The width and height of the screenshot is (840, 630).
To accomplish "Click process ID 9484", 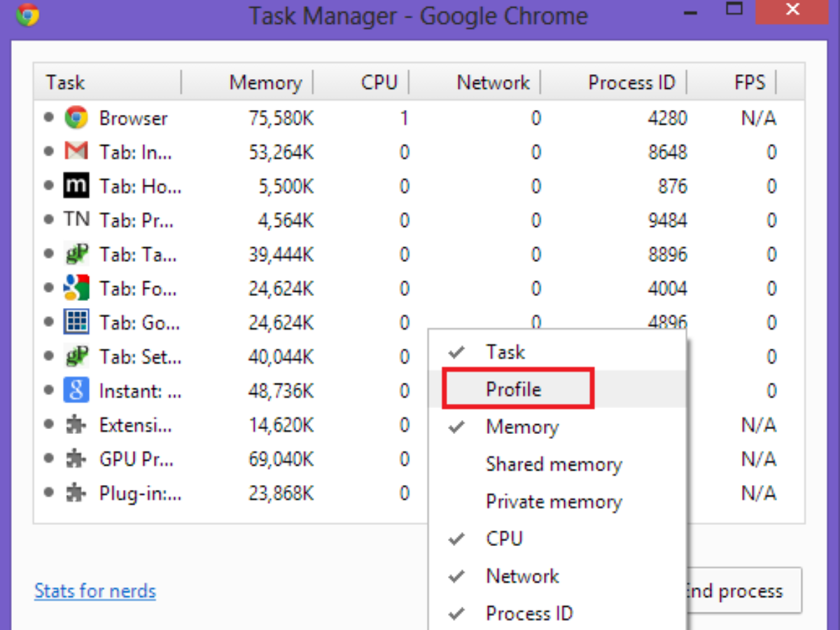I will [668, 220].
